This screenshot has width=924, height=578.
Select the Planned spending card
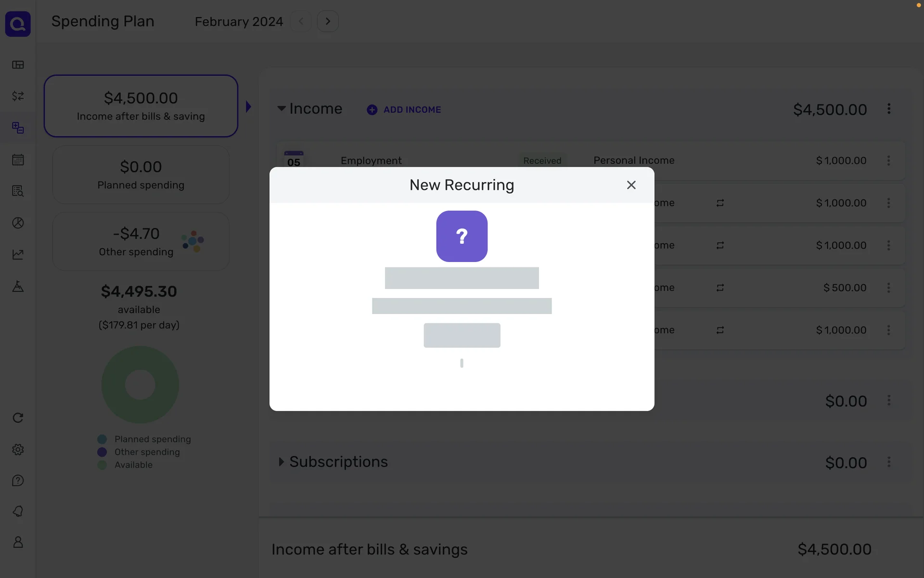coord(141,175)
